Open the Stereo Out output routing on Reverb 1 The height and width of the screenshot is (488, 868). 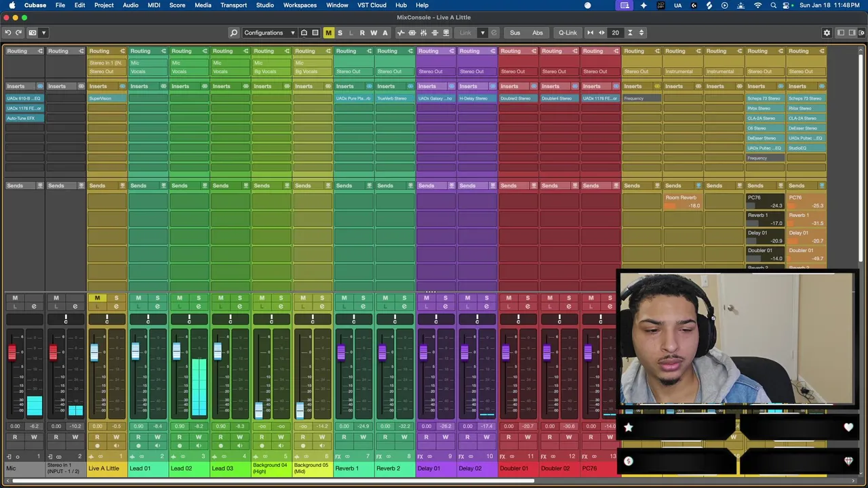click(x=353, y=71)
